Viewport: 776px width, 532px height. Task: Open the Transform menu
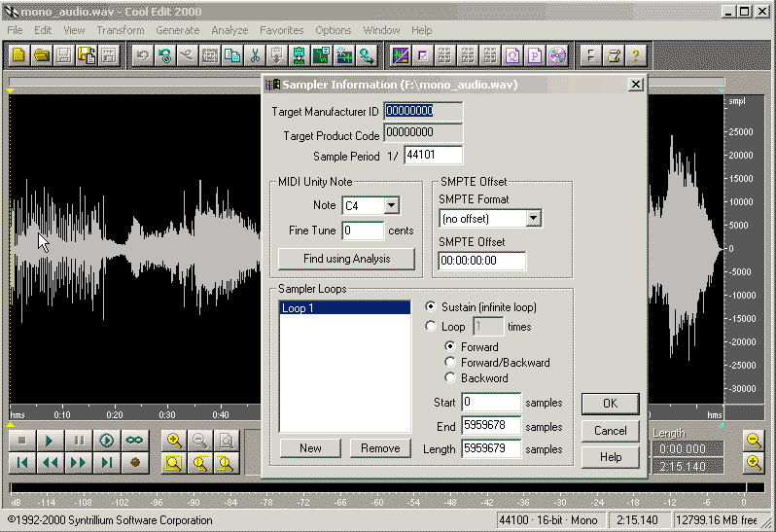(x=121, y=30)
